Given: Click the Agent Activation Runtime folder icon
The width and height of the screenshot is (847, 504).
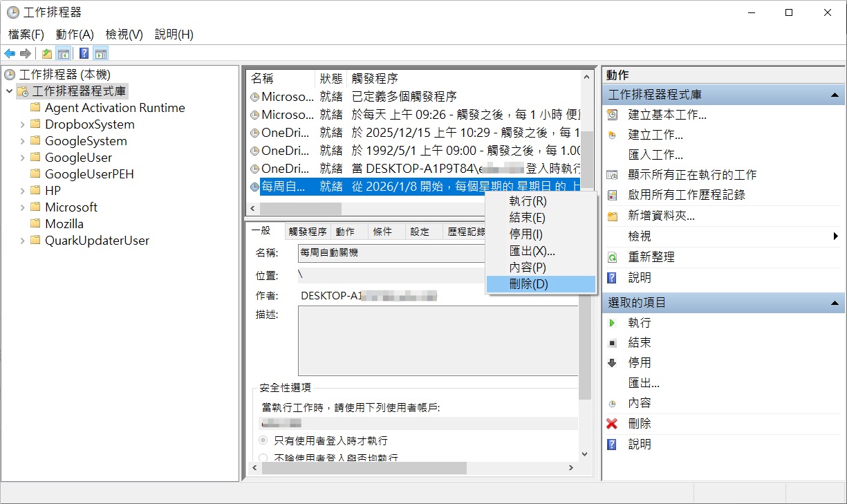Looking at the screenshot, I should [36, 107].
